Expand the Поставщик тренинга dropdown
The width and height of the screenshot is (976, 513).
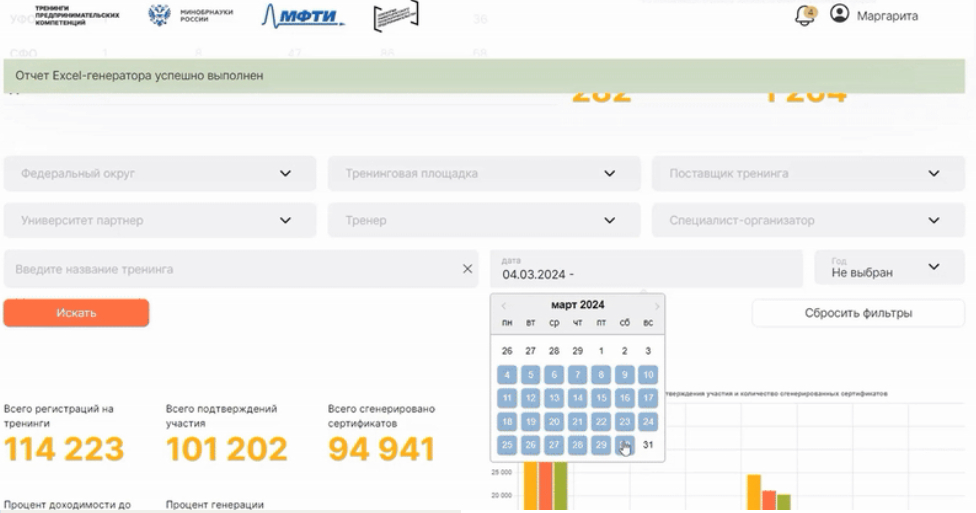coord(808,174)
